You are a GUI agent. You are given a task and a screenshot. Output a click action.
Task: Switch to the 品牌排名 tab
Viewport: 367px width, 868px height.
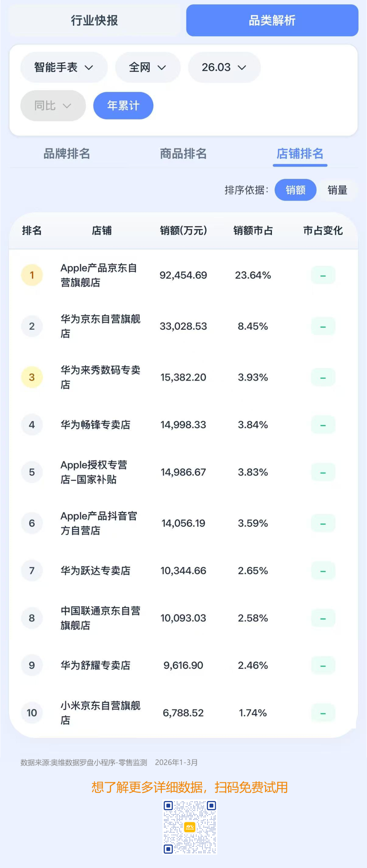[67, 154]
